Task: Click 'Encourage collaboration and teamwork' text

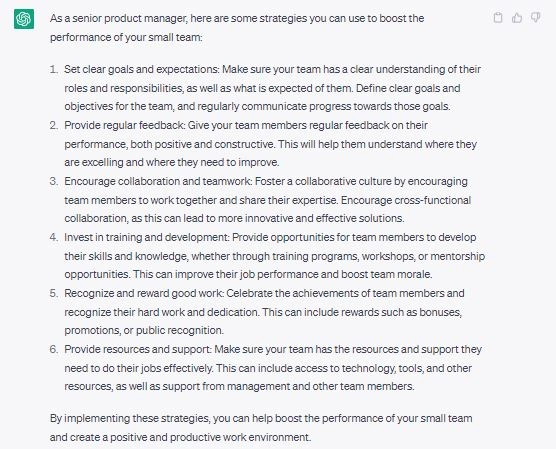Action: click(x=158, y=181)
